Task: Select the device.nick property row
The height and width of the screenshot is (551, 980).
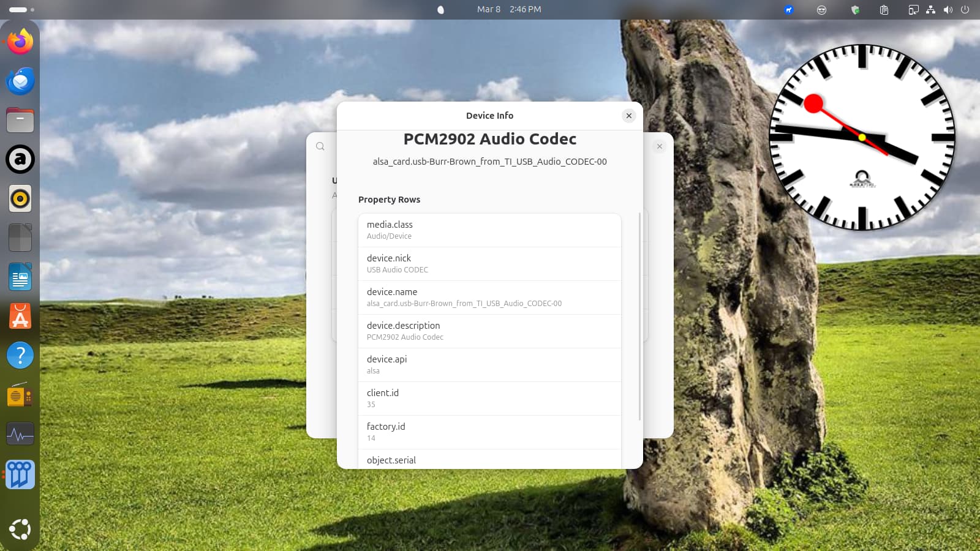Action: pyautogui.click(x=489, y=264)
